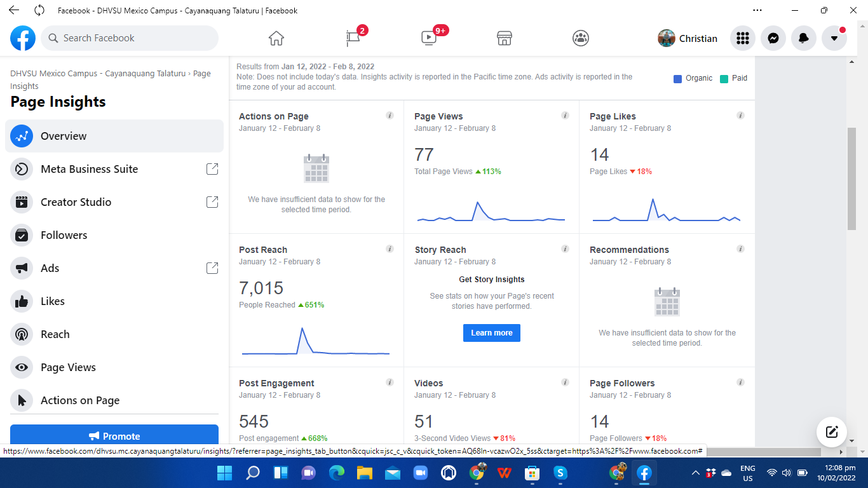Open the Windows Start menu
Image resolution: width=868 pixels, height=488 pixels.
point(224,473)
